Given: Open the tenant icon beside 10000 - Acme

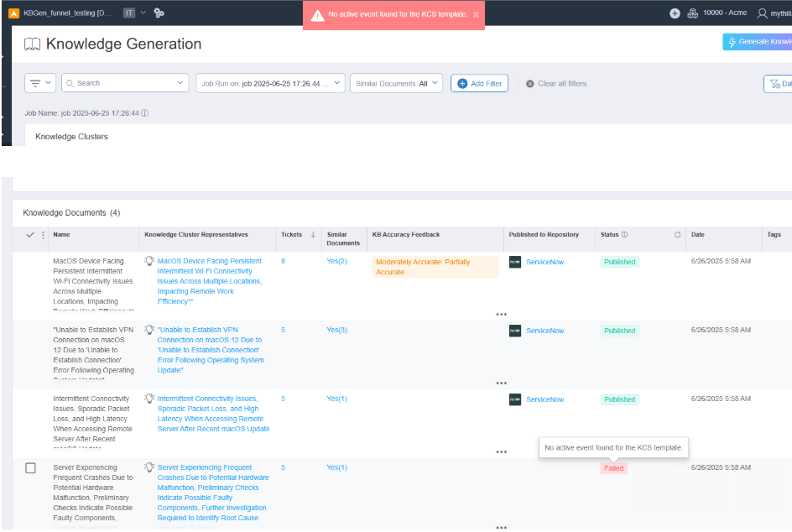Looking at the screenshot, I should point(692,13).
